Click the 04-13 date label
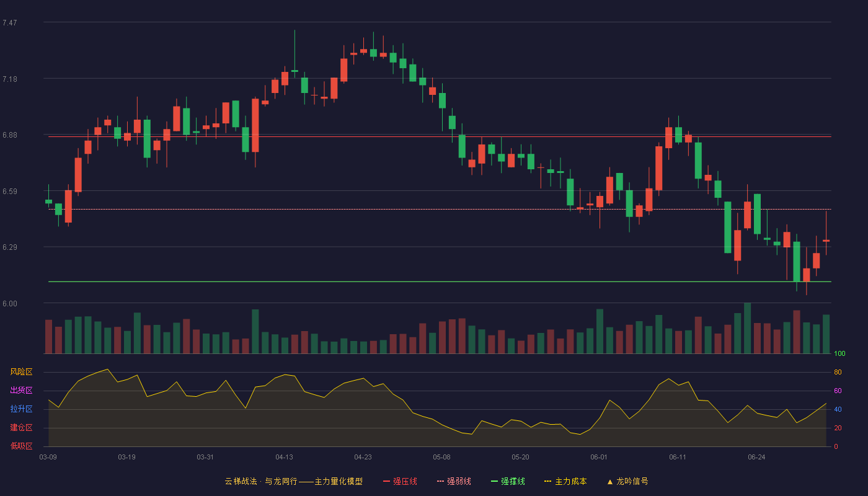The width and height of the screenshot is (868, 496). [x=285, y=457]
